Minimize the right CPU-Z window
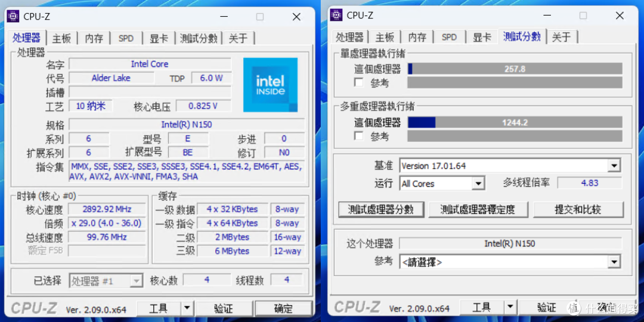The height and width of the screenshot is (322, 644). pyautogui.click(x=547, y=15)
